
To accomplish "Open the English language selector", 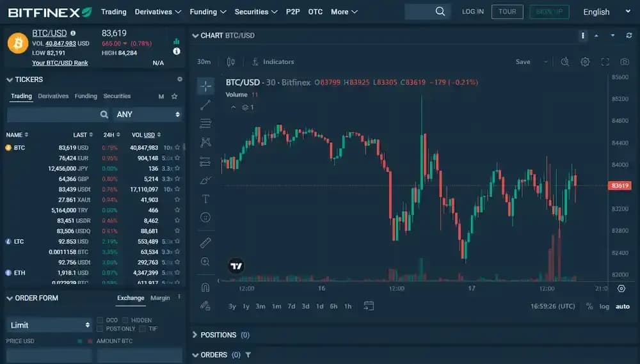I will tap(607, 12).
